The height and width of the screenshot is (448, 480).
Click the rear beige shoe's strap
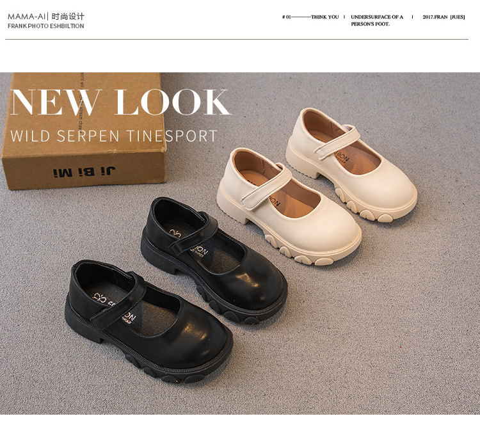point(338,142)
